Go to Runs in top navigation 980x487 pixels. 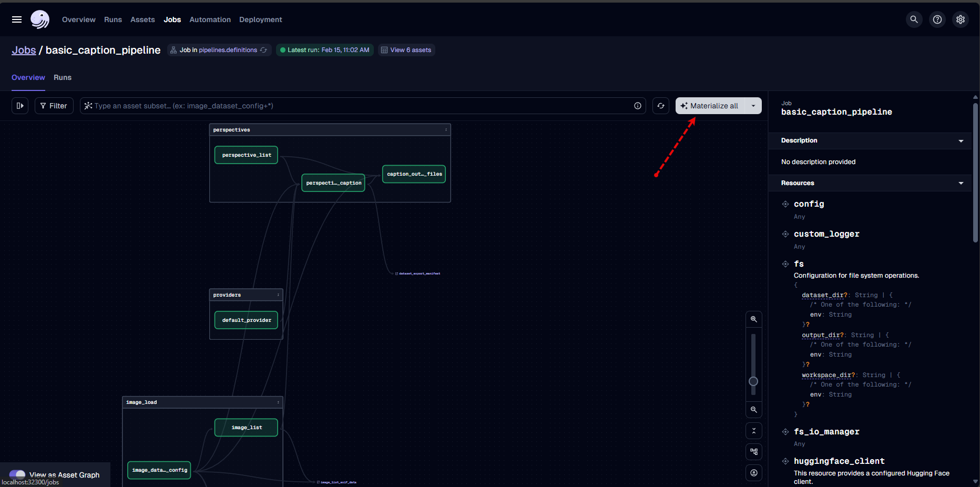tap(113, 19)
